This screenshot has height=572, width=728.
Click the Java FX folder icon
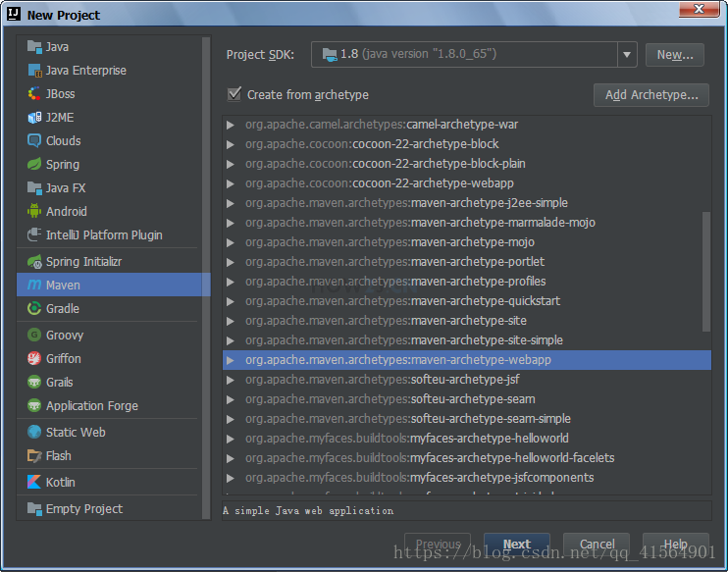click(x=34, y=188)
